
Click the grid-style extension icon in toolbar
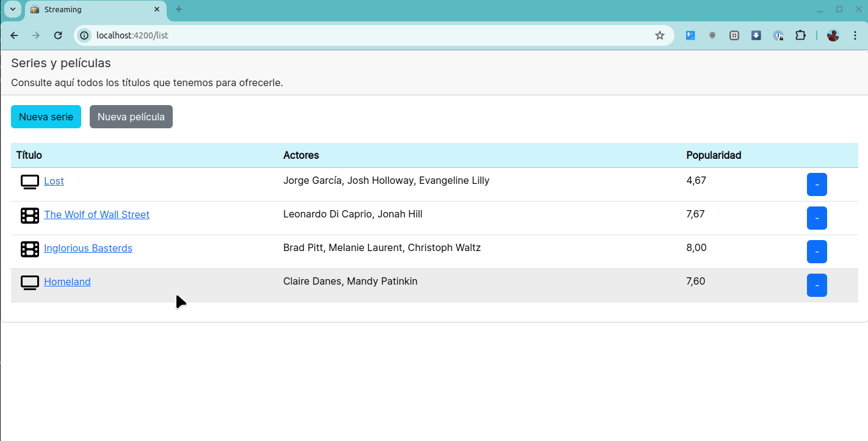[734, 35]
